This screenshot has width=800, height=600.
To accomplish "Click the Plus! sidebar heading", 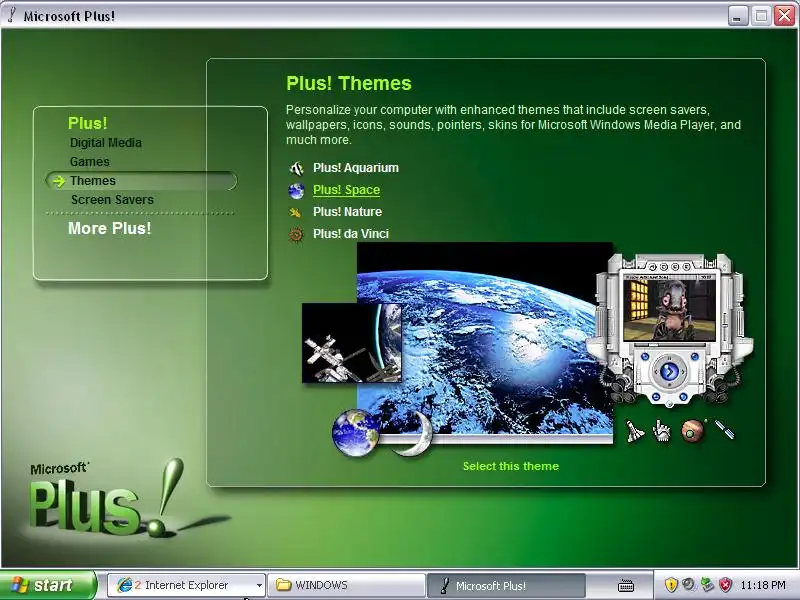I will 88,123.
